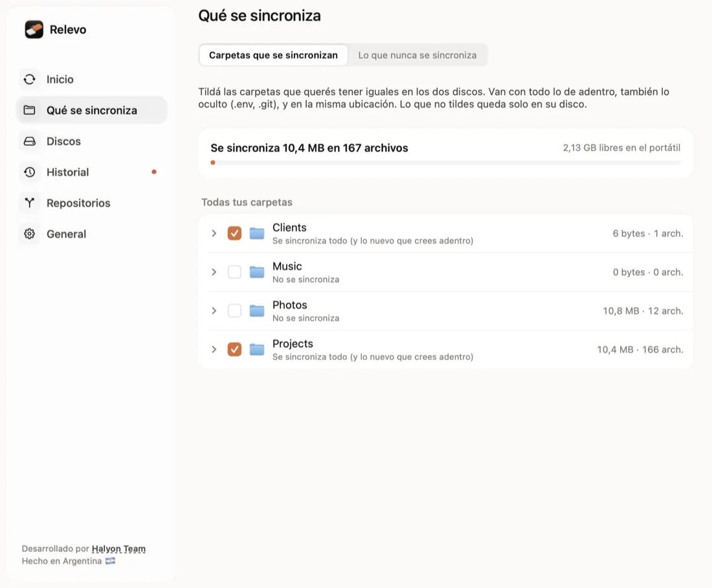Click the Historial clock icon
The image size is (712, 588).
pos(30,172)
